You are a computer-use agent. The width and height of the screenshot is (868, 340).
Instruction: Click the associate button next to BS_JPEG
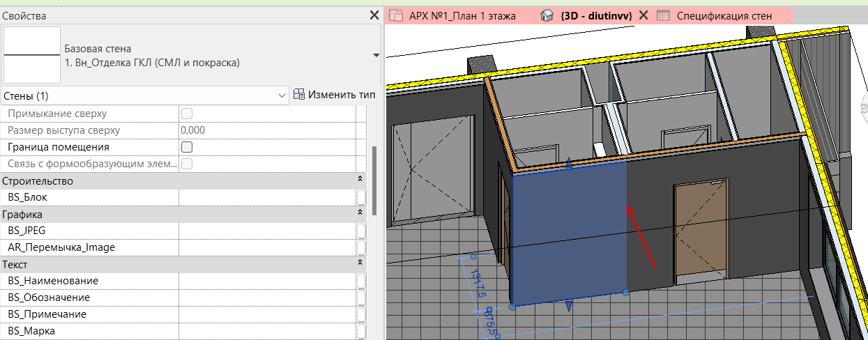pos(361,231)
